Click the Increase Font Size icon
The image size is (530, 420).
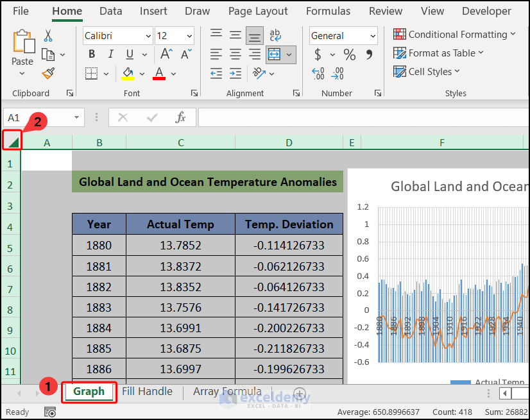point(166,55)
